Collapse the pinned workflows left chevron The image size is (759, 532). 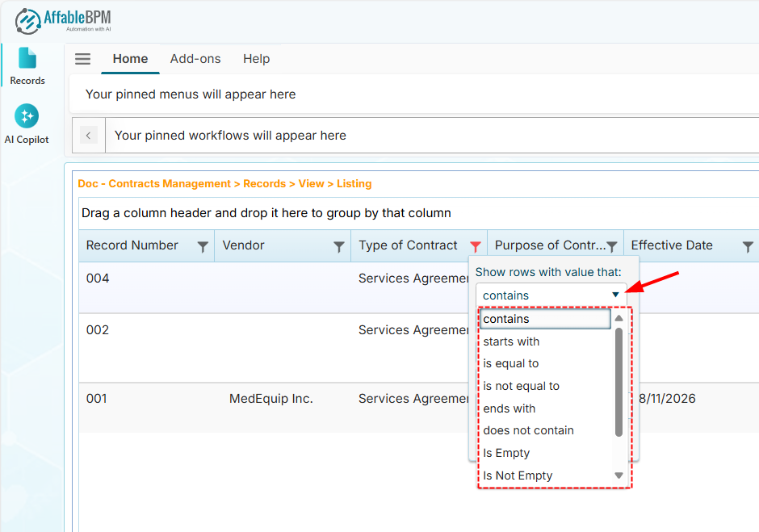point(89,135)
